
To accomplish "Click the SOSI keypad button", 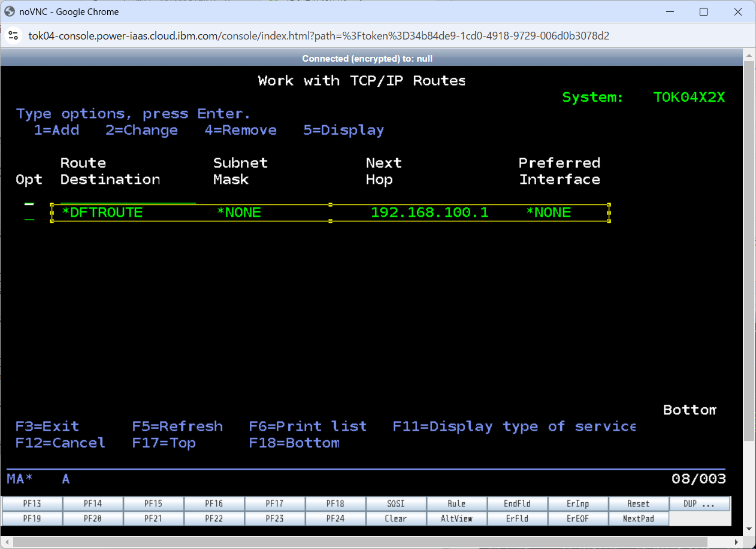I will pos(396,503).
